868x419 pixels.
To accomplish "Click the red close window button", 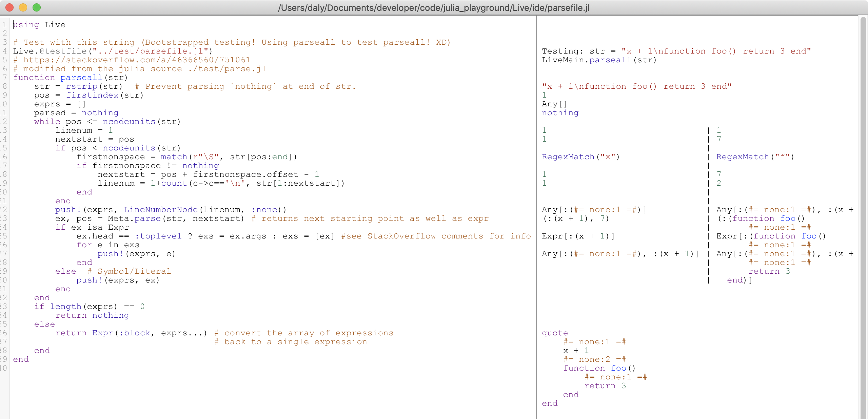I will [x=9, y=7].
